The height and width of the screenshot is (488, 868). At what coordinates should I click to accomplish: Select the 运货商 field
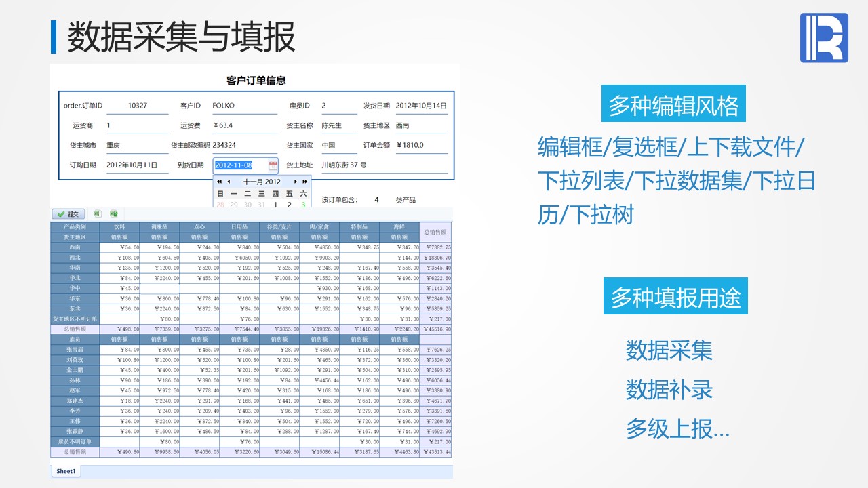137,125
